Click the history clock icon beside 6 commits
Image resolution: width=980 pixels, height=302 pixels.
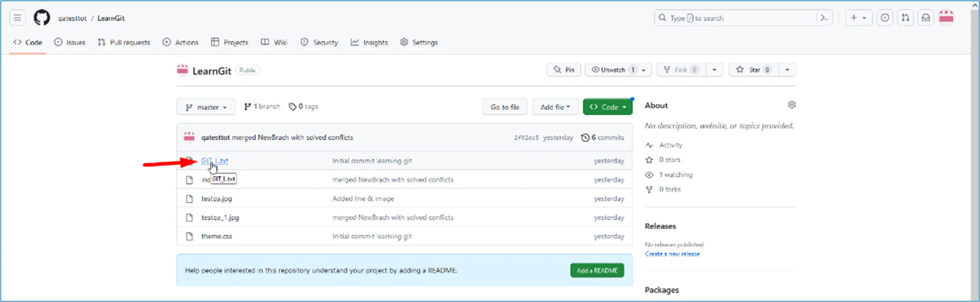pyautogui.click(x=585, y=138)
